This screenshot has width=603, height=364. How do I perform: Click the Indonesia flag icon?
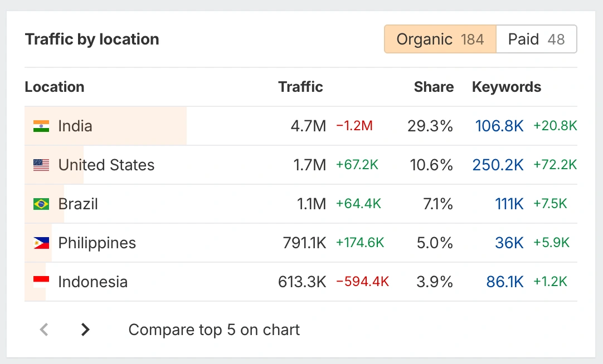click(x=41, y=282)
